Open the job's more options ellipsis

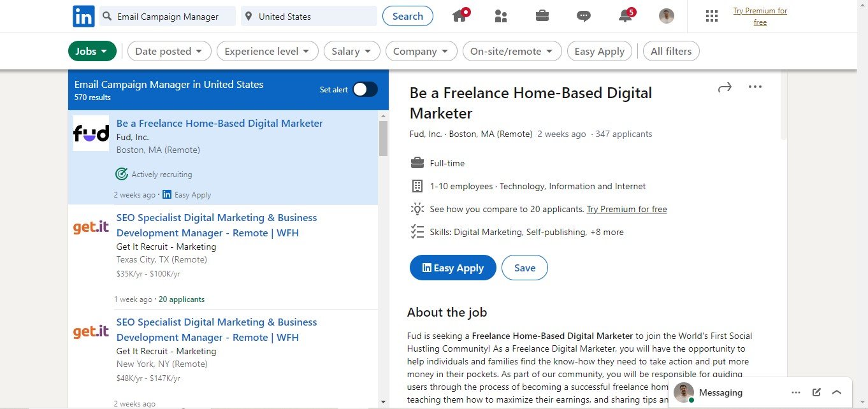755,87
